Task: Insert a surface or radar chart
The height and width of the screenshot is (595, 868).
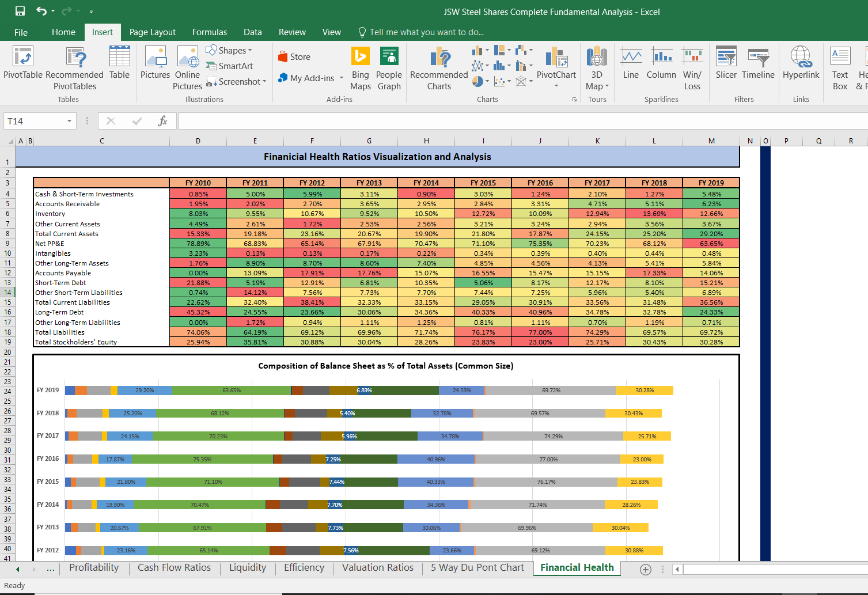Action: pyautogui.click(x=524, y=81)
